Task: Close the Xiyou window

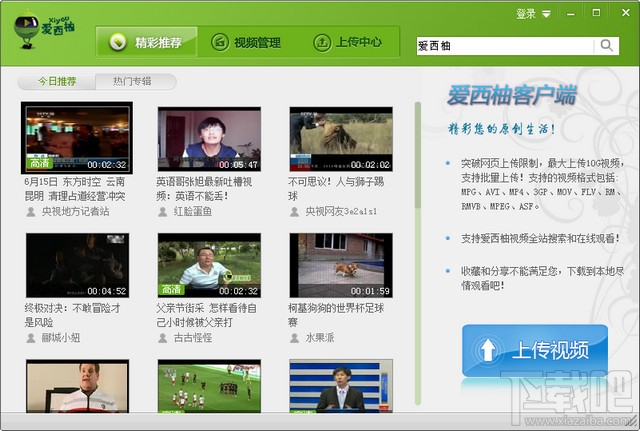Action: pyautogui.click(x=625, y=13)
